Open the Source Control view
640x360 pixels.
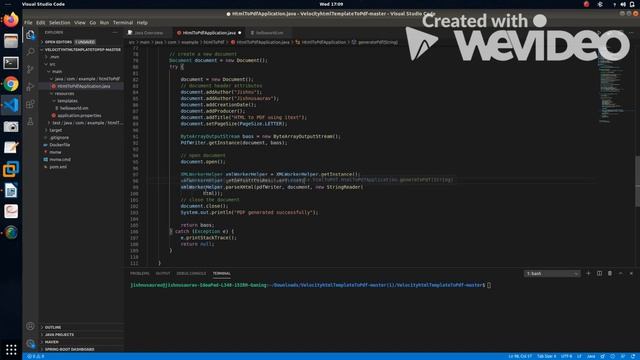30,69
